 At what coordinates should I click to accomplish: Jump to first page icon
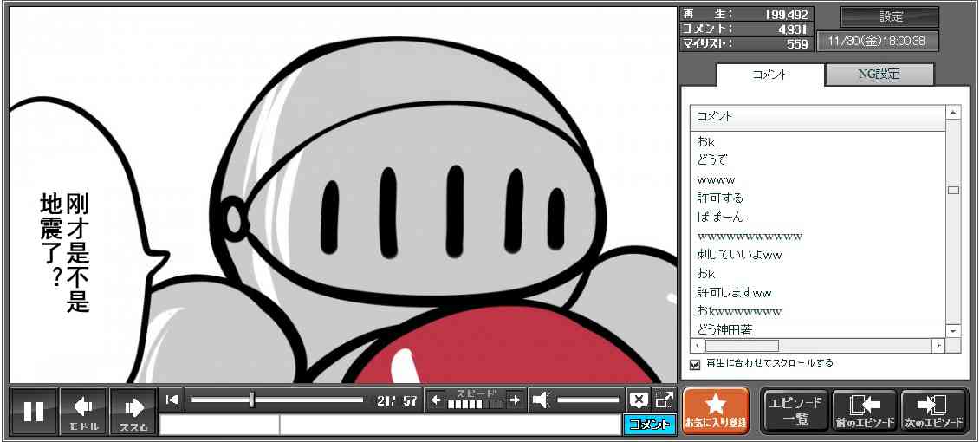tap(172, 400)
